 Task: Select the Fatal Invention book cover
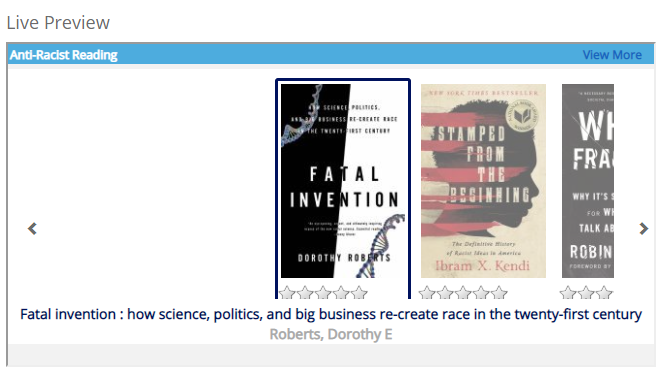click(x=343, y=181)
